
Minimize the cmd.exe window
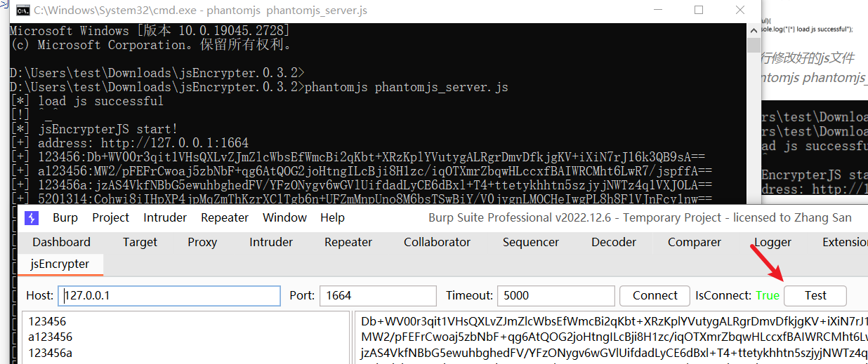coord(657,11)
